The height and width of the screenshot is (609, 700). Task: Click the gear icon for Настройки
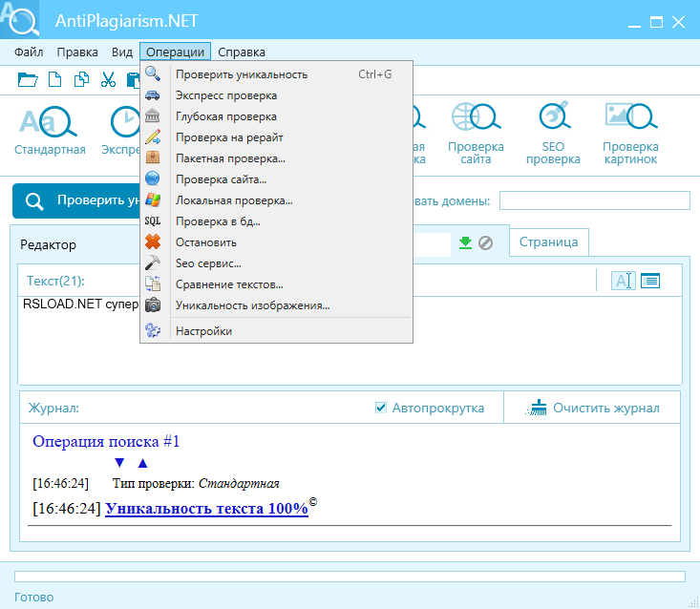point(153,330)
